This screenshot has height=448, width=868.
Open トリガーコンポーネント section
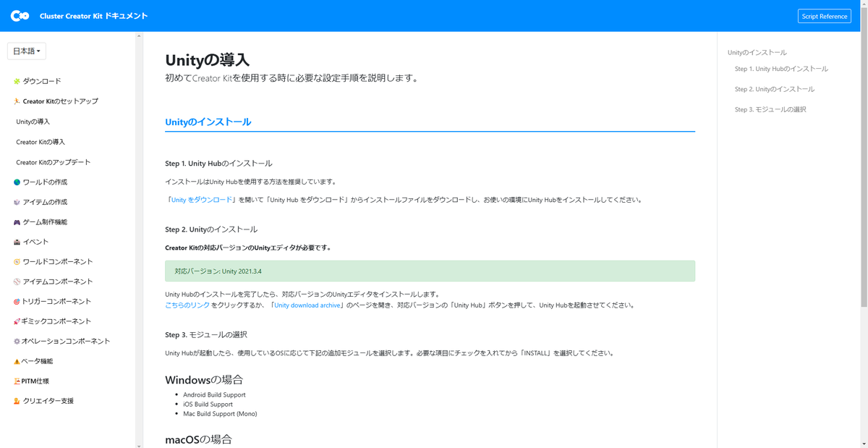pos(56,301)
